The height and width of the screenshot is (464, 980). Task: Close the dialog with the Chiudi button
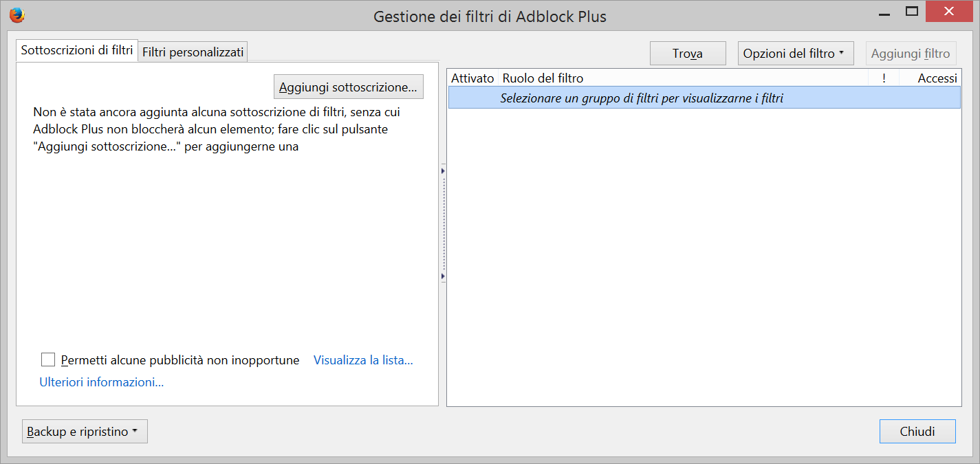click(x=917, y=432)
